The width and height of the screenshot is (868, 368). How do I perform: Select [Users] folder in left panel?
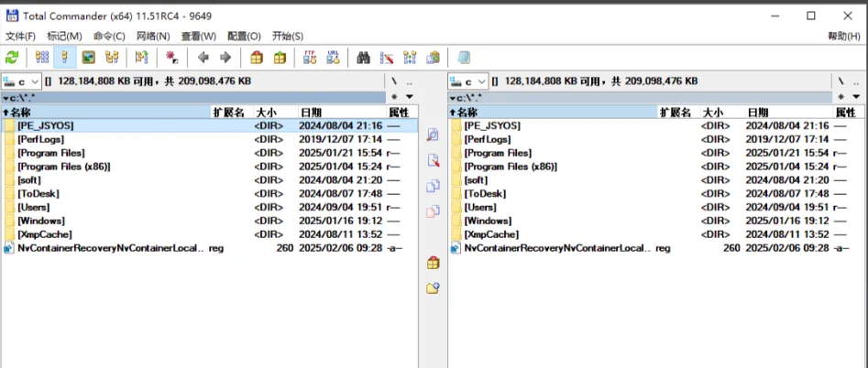click(209, 207)
